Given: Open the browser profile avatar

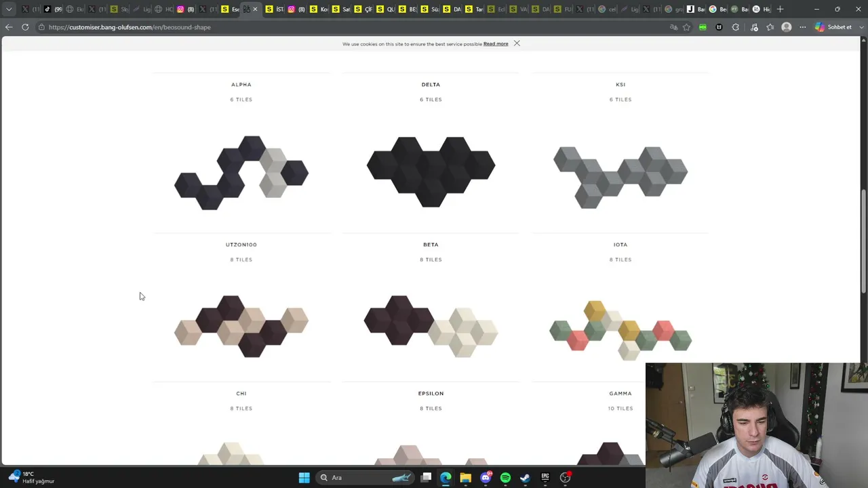Looking at the screenshot, I should [x=787, y=27].
